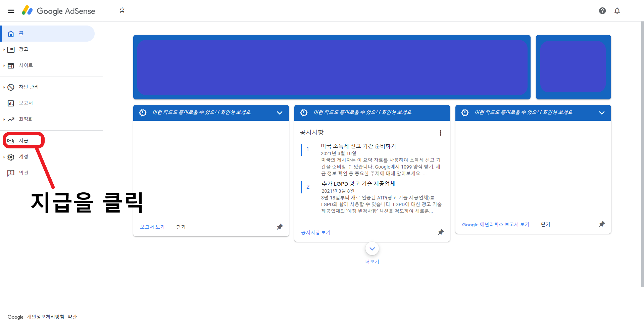Open the 약관 footer link

tap(72, 317)
